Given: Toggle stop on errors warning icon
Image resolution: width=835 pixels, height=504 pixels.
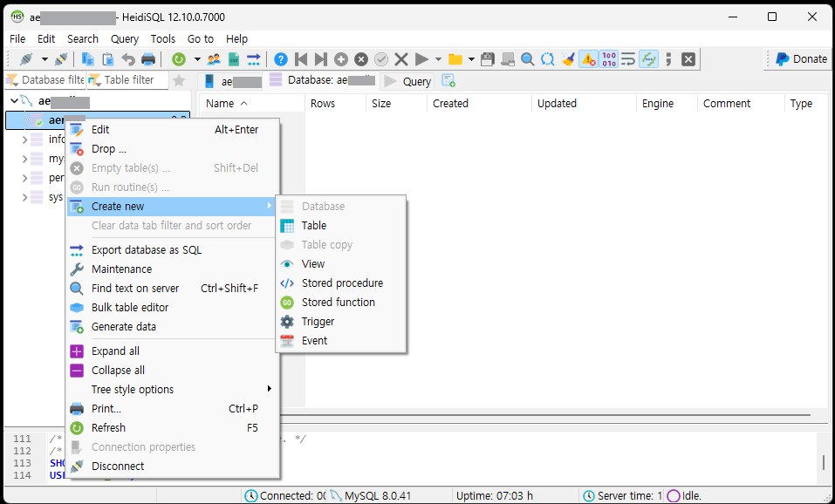Looking at the screenshot, I should coord(588,59).
